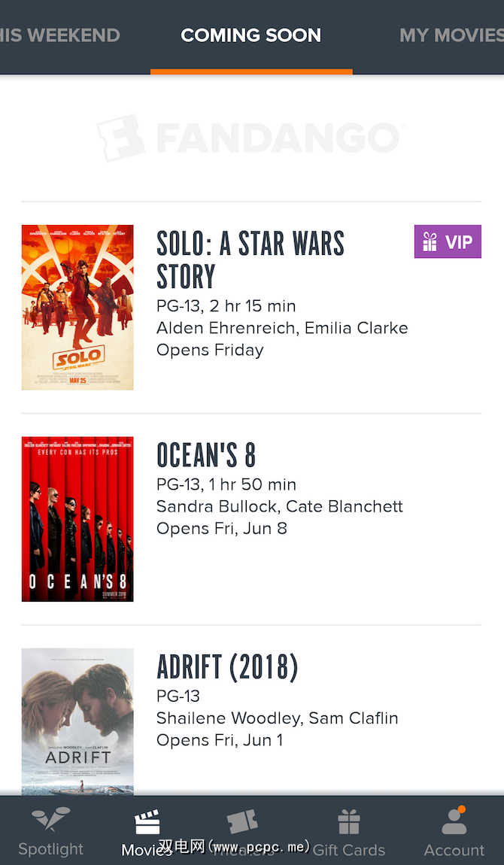Open the Gift Cards present icon
504x865 pixels.
click(x=348, y=822)
